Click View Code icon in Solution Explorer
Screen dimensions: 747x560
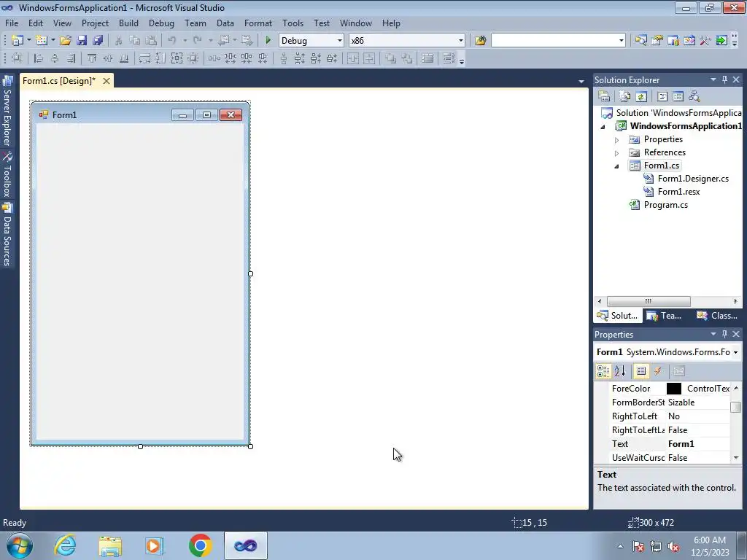point(662,97)
